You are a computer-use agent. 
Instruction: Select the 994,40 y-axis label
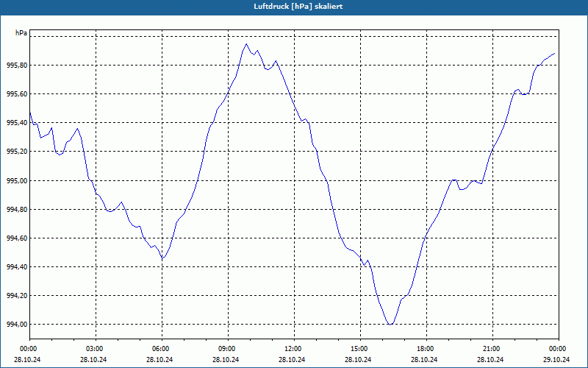point(17,266)
